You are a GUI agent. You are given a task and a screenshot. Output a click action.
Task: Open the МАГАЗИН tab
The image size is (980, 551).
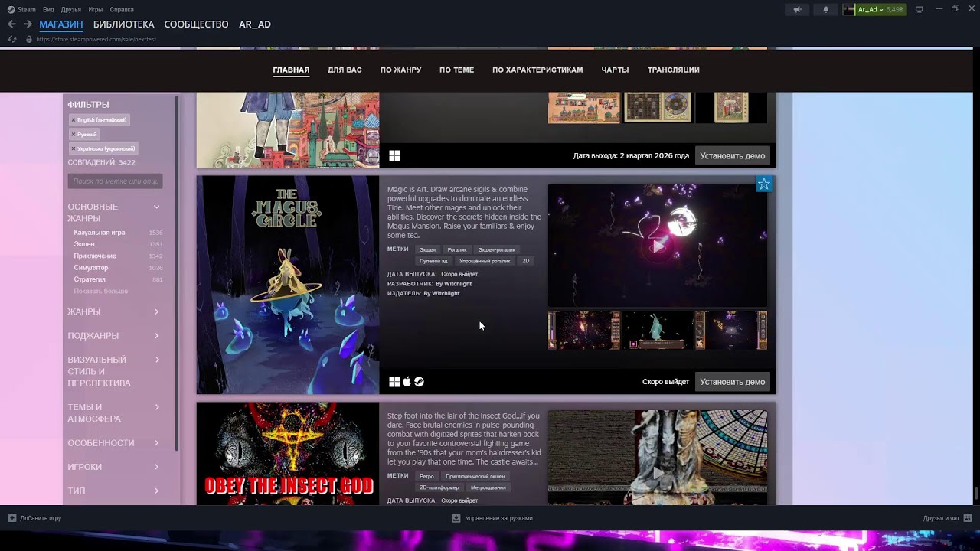pos(61,24)
